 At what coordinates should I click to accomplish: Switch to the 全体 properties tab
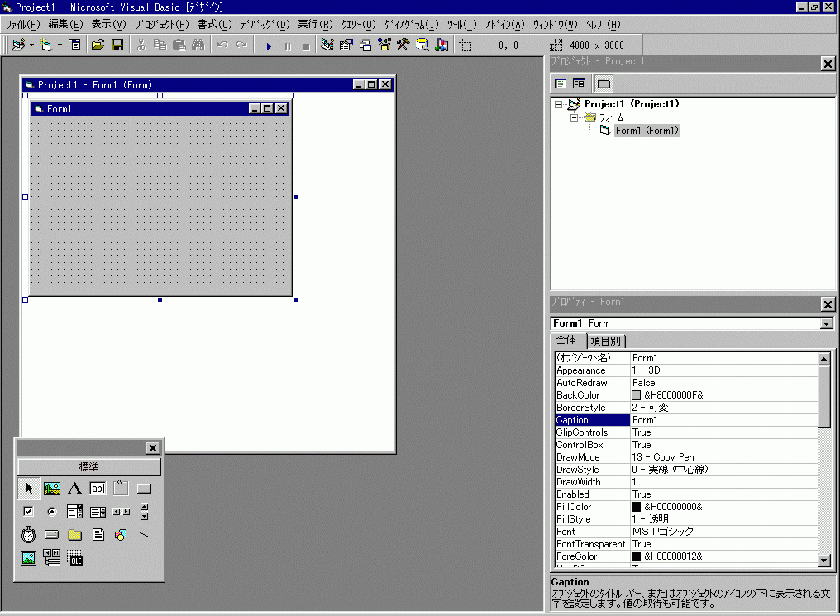click(x=567, y=340)
